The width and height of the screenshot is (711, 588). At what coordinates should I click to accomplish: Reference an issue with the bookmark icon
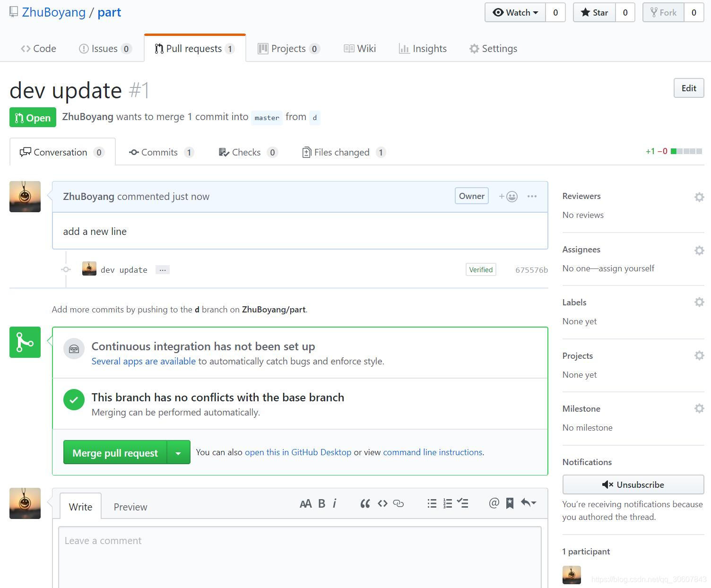click(x=510, y=503)
